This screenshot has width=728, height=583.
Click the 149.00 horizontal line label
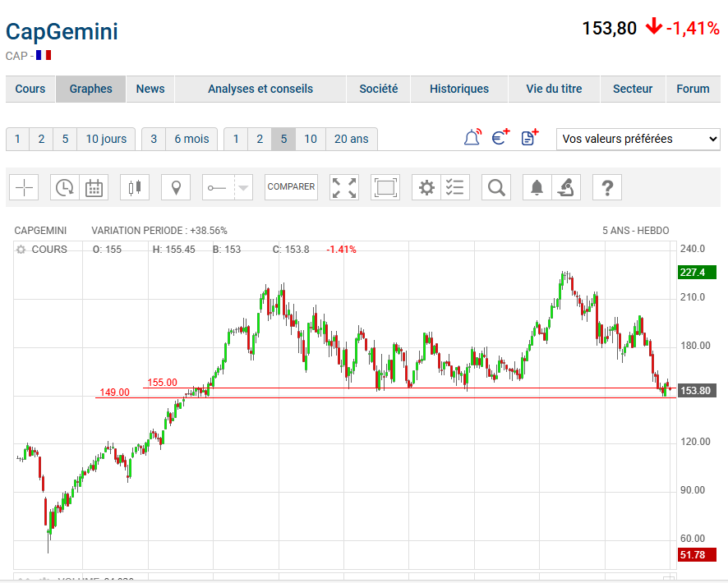(115, 392)
